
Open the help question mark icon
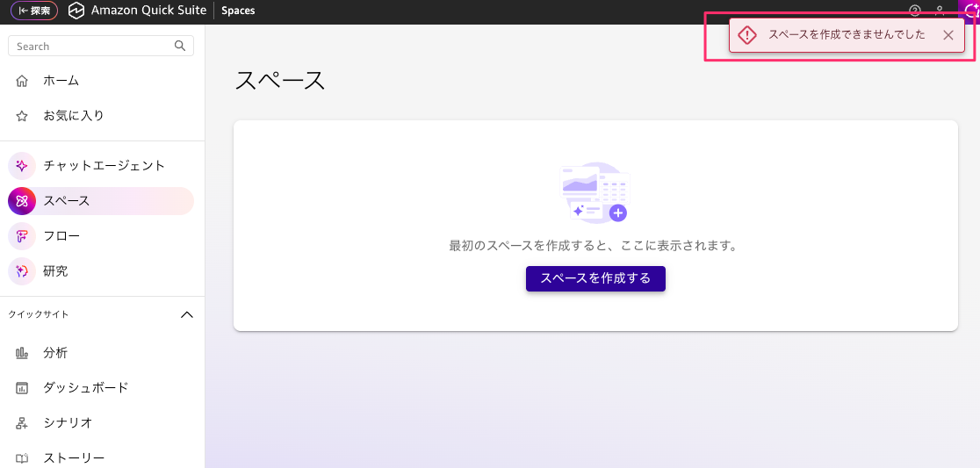click(915, 11)
